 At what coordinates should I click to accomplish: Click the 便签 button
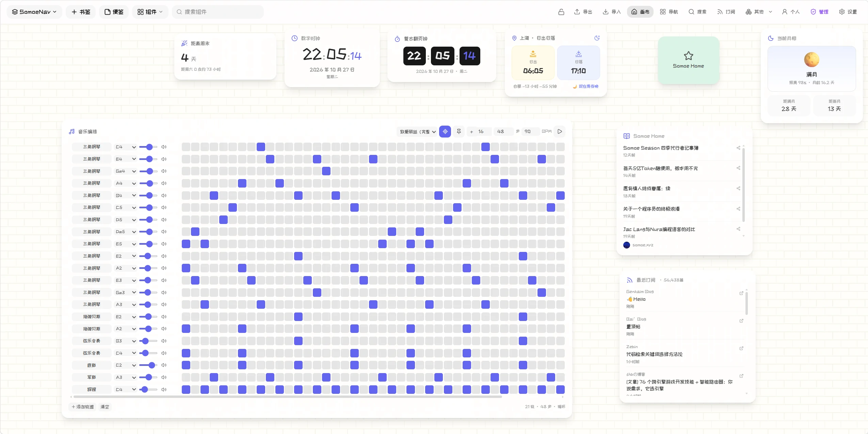coord(114,12)
